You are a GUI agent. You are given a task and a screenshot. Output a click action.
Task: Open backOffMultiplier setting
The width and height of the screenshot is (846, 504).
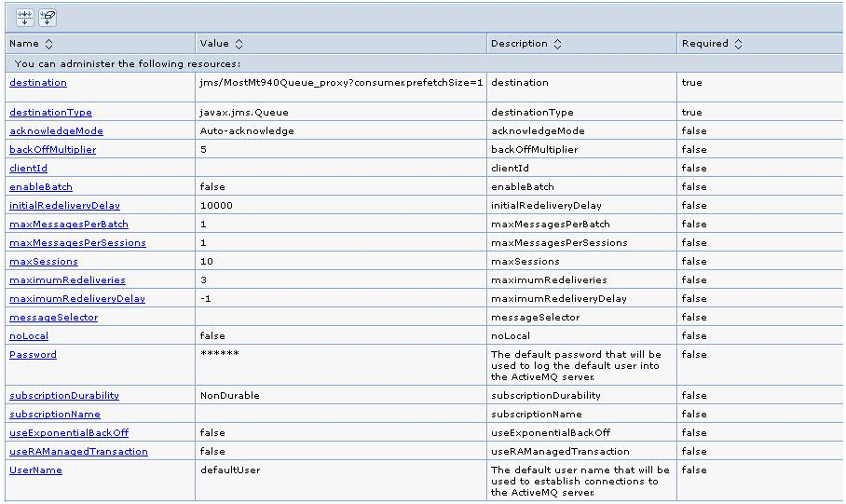pos(52,150)
